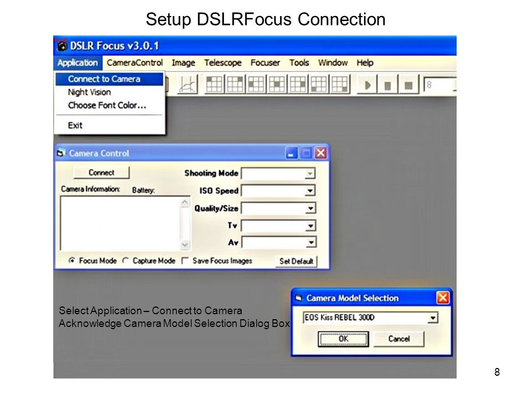Select the bottom-right grid region icon
The height and width of the screenshot is (399, 532).
(x=340, y=84)
